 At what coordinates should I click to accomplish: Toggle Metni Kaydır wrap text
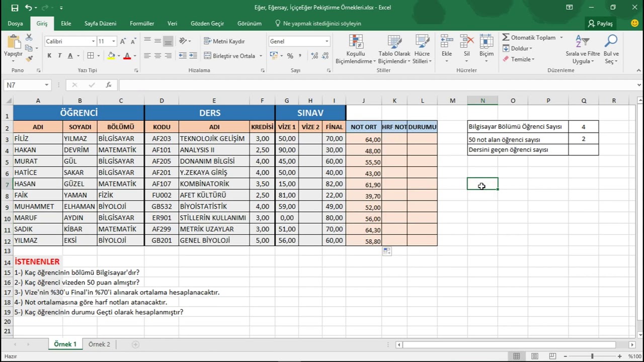[224, 41]
